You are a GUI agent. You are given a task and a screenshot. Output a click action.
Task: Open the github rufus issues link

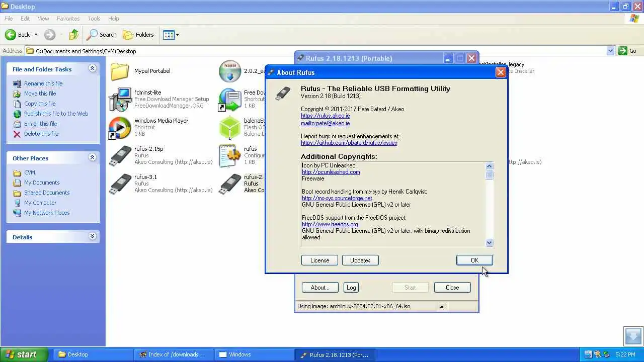point(349,143)
